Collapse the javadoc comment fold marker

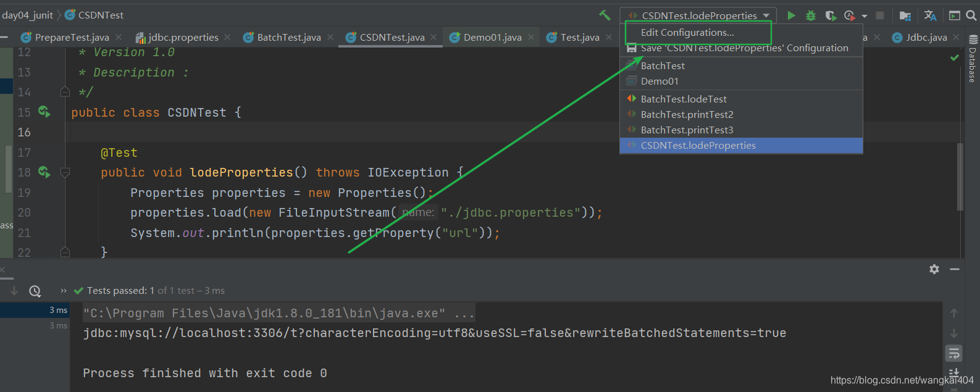(x=65, y=92)
